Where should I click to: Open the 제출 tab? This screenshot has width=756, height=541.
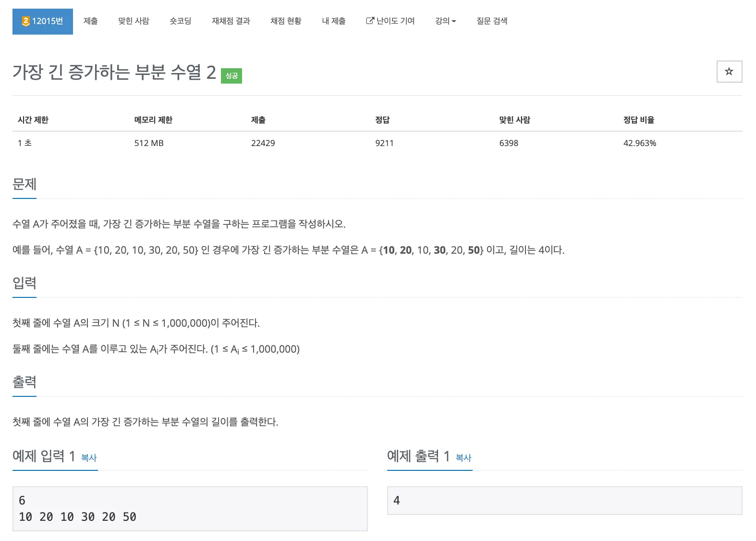91,21
